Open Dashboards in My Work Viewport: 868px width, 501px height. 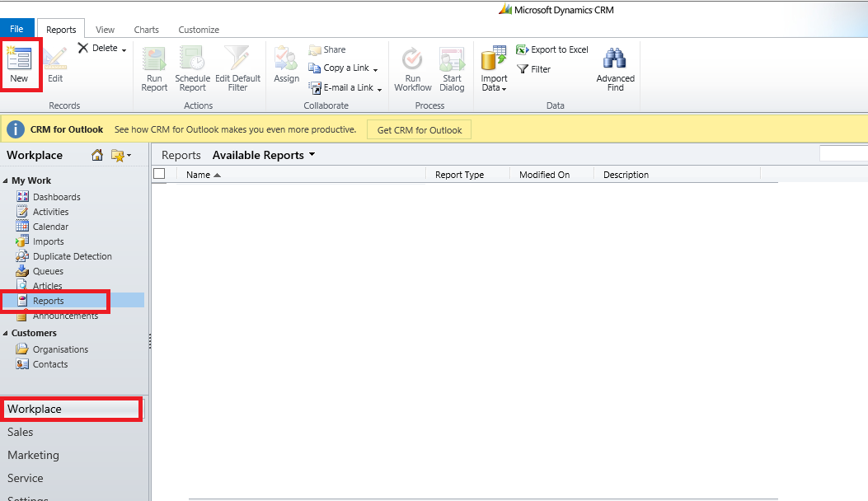point(56,197)
